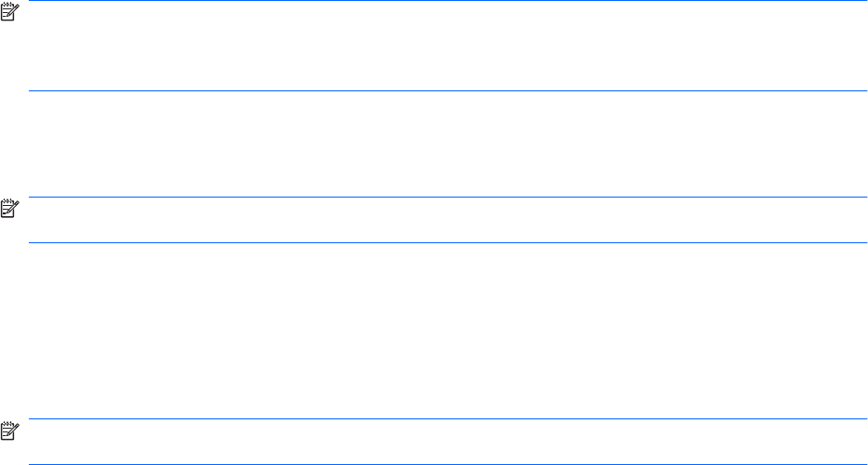Click left end of first note's bottom line
868x465 pixels.
(32, 90)
